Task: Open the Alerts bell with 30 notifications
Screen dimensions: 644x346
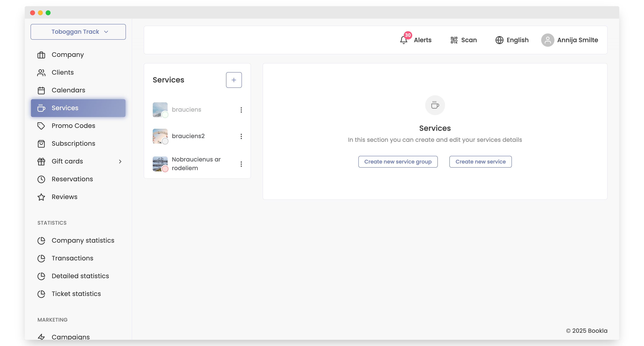Action: [403, 40]
